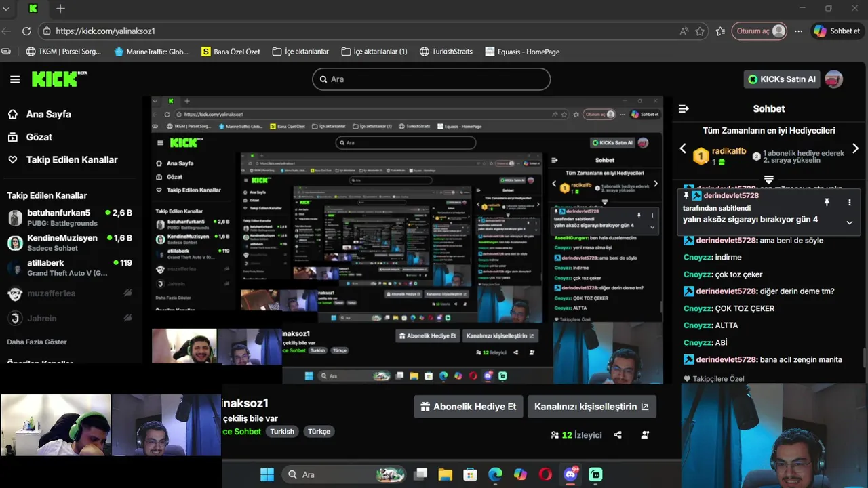Screen dimensions: 868x488
Task: Open Gözat in the outer sidebar
Action: (39, 137)
